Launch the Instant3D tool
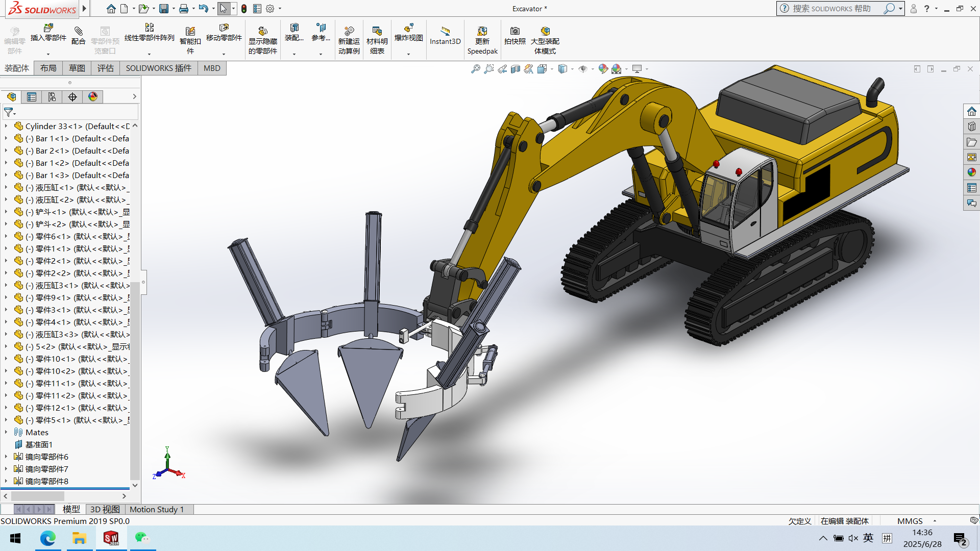 click(x=445, y=35)
